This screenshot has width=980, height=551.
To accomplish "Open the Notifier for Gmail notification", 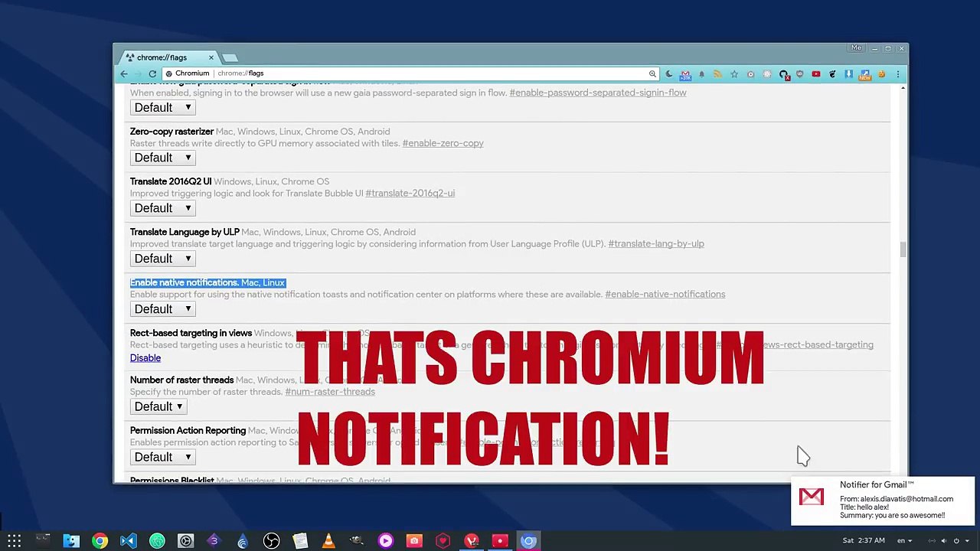I will pos(883,501).
